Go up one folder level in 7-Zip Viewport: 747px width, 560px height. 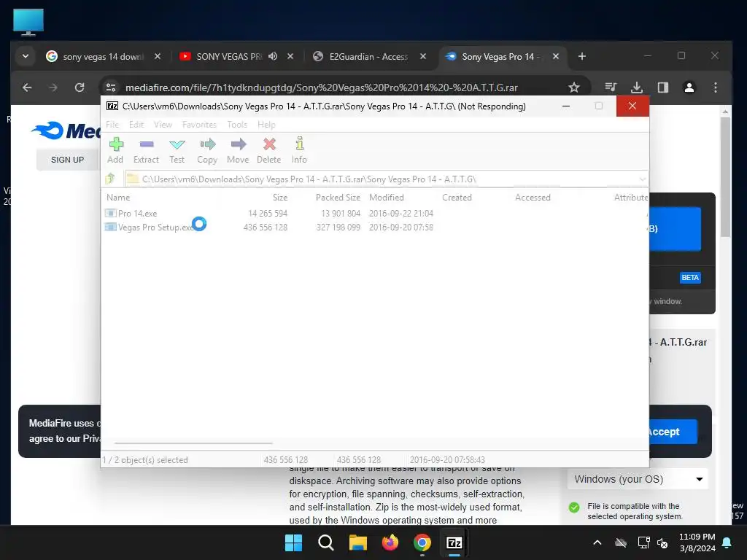point(111,179)
